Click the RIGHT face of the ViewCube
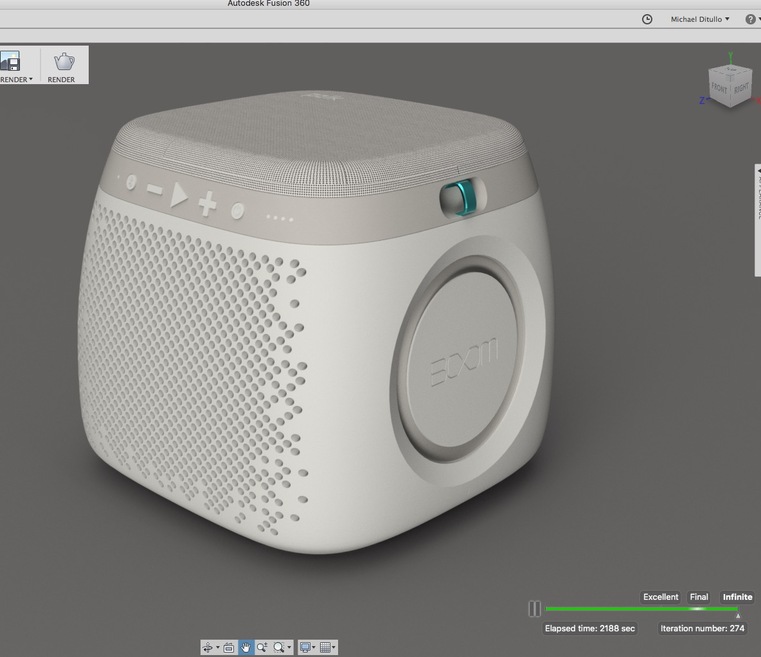The image size is (761, 657). tap(741, 89)
